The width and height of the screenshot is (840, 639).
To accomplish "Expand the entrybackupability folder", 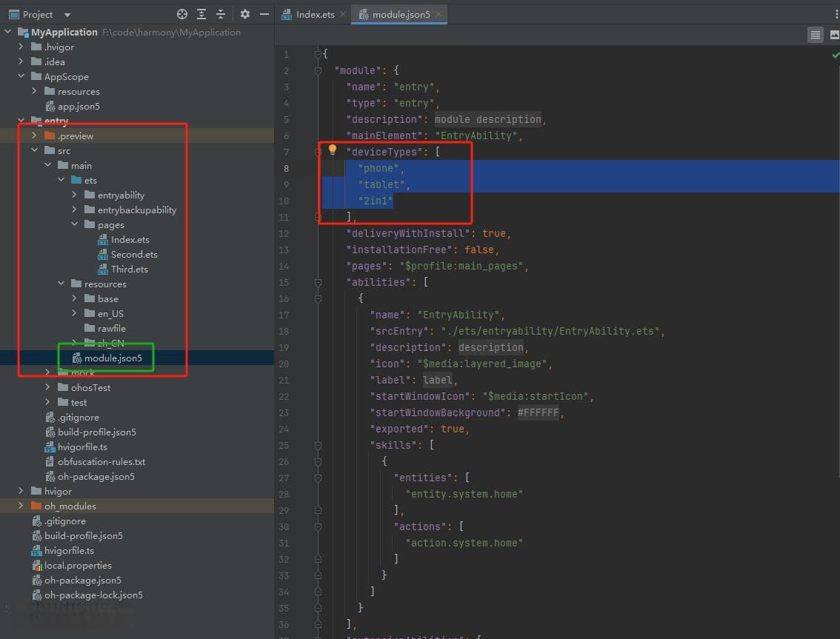I will pyautogui.click(x=75, y=210).
